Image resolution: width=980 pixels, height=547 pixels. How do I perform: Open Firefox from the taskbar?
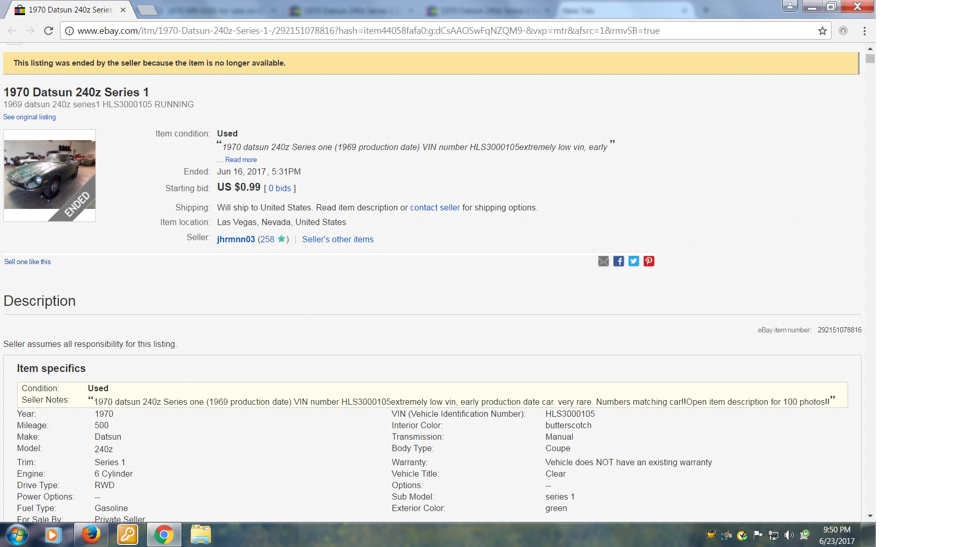91,535
